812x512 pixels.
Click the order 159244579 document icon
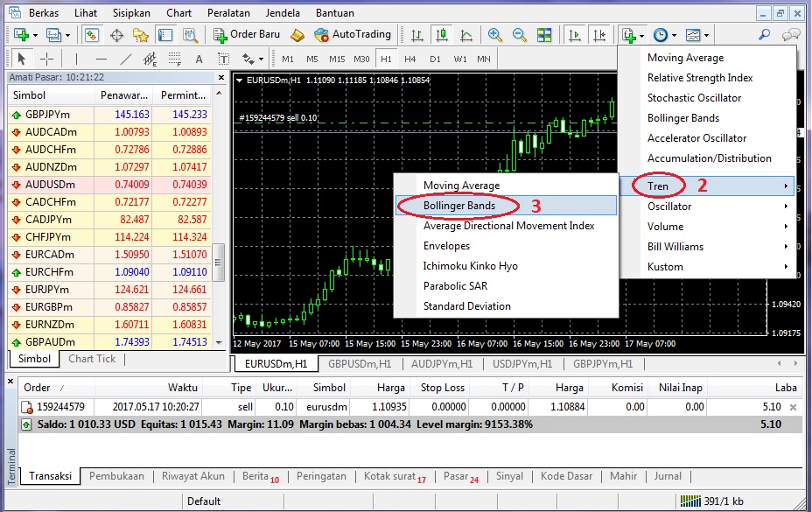[26, 407]
